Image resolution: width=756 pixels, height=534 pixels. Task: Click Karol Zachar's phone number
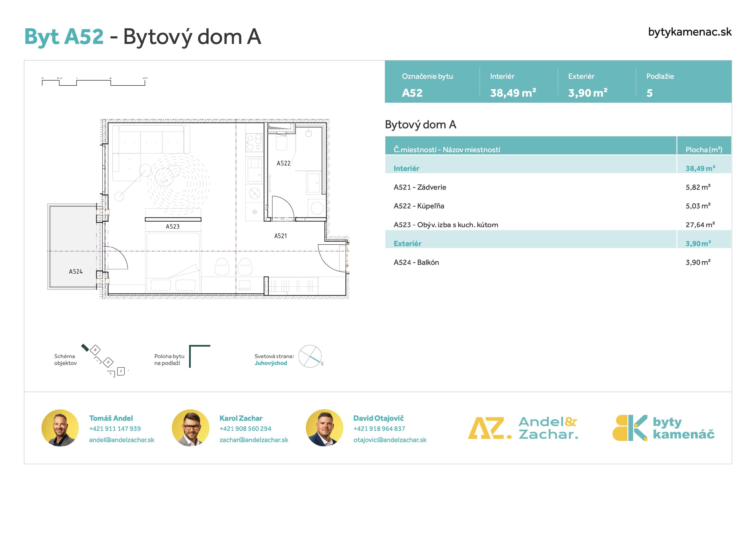pos(245,429)
